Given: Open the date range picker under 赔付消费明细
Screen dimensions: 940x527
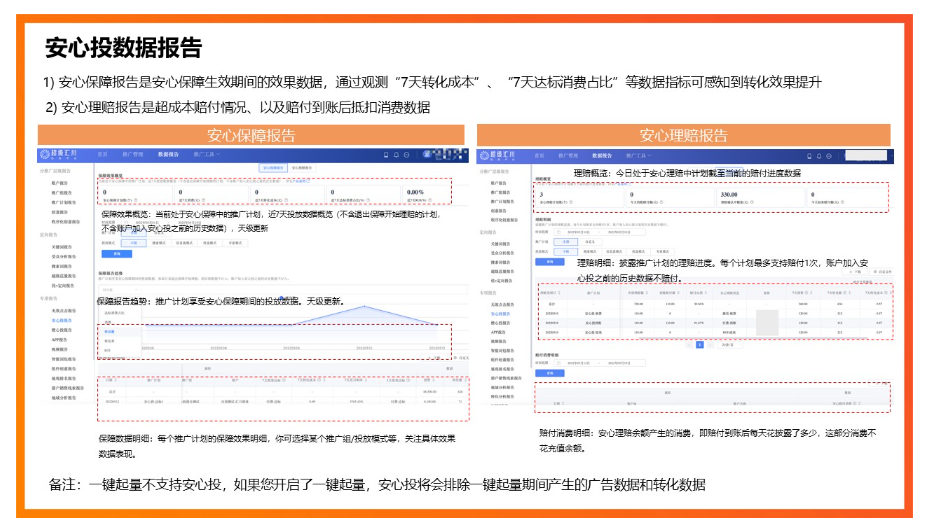Looking at the screenshot, I should click(600, 363).
